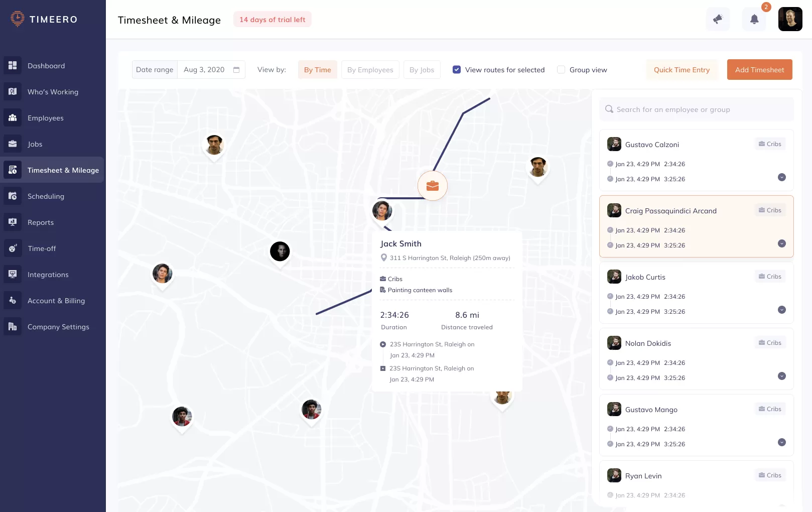Click the 14 days of trial left badge
Image resolution: width=812 pixels, height=512 pixels.
pyautogui.click(x=272, y=20)
